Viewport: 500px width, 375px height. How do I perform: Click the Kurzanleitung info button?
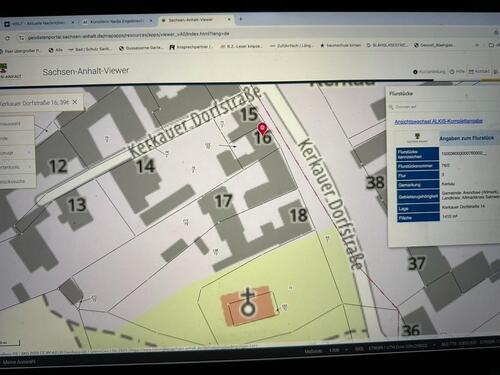click(x=429, y=72)
